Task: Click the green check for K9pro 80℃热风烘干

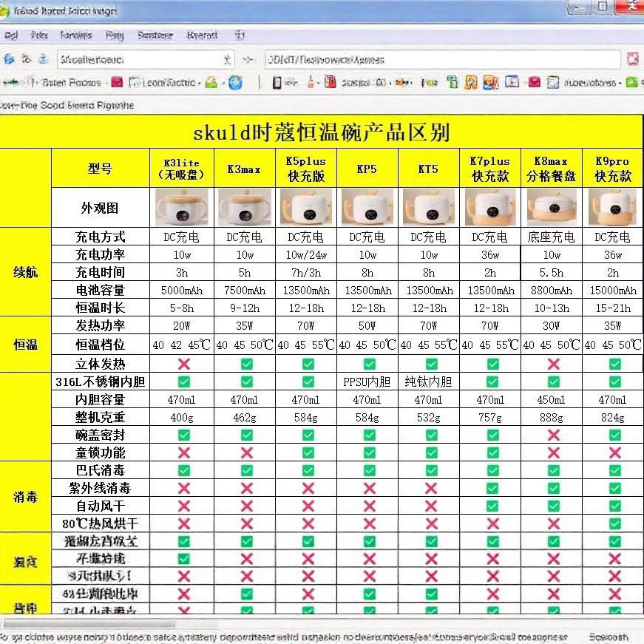Action: 614,523
